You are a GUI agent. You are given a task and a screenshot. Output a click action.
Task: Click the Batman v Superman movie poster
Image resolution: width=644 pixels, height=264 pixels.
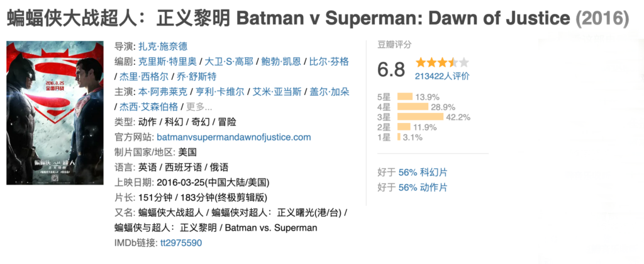tap(55, 113)
